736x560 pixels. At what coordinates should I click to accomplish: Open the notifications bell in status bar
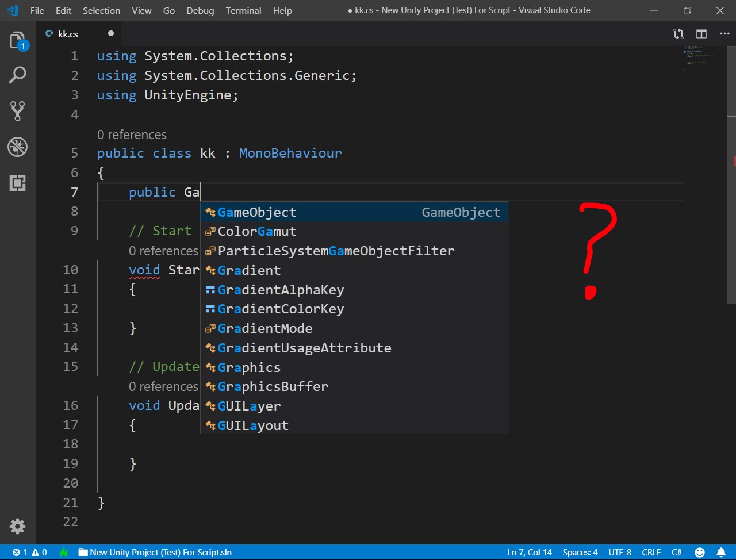[721, 553]
